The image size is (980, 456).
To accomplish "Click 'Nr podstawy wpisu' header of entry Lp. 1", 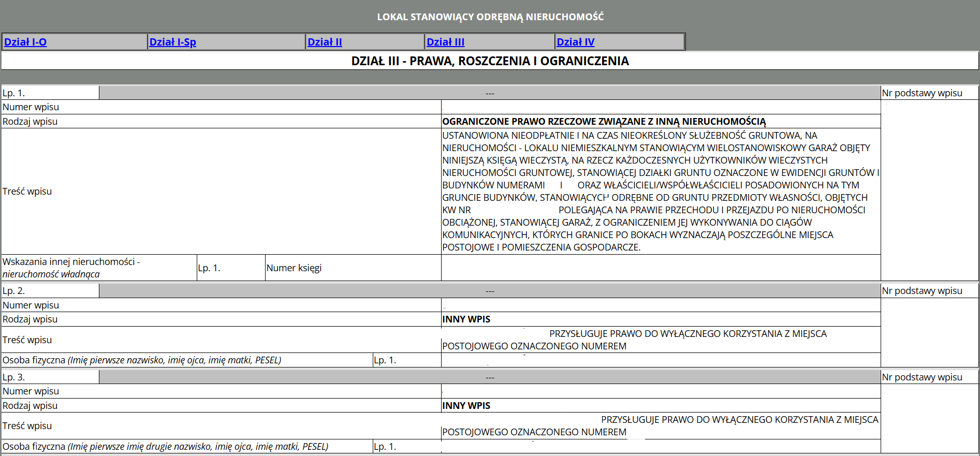I will (922, 93).
